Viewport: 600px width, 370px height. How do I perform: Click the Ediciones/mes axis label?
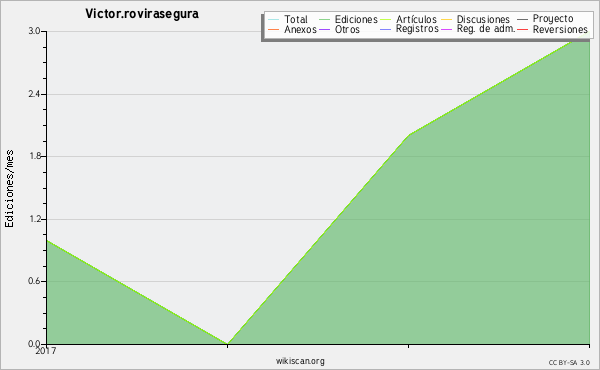click(x=9, y=188)
